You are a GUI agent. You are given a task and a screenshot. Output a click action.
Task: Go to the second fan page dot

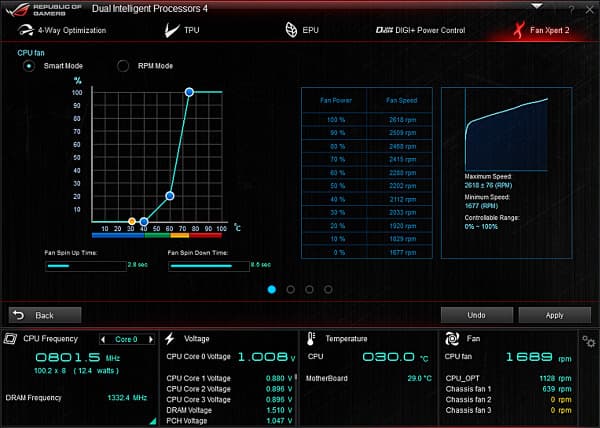pos(290,290)
